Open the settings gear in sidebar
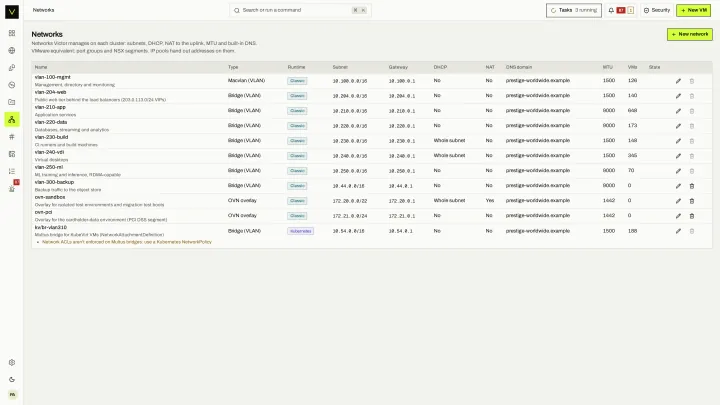720x405 pixels. (12, 362)
